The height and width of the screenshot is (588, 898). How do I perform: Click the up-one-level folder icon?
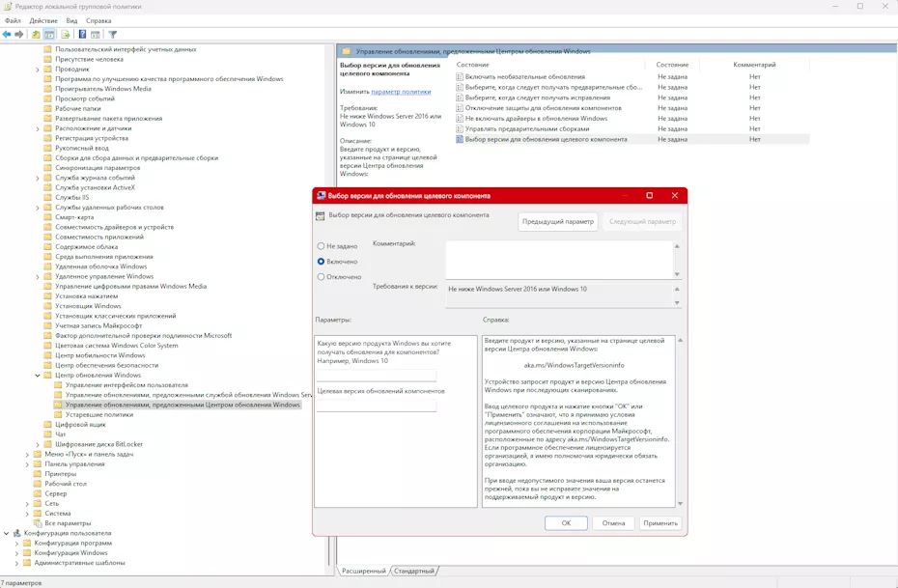point(36,35)
